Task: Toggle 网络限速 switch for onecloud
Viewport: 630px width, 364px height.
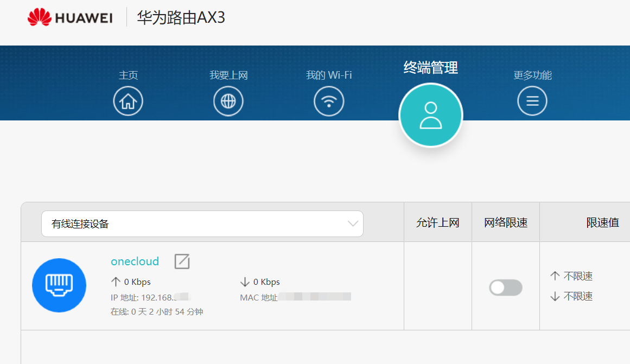Action: [x=506, y=288]
